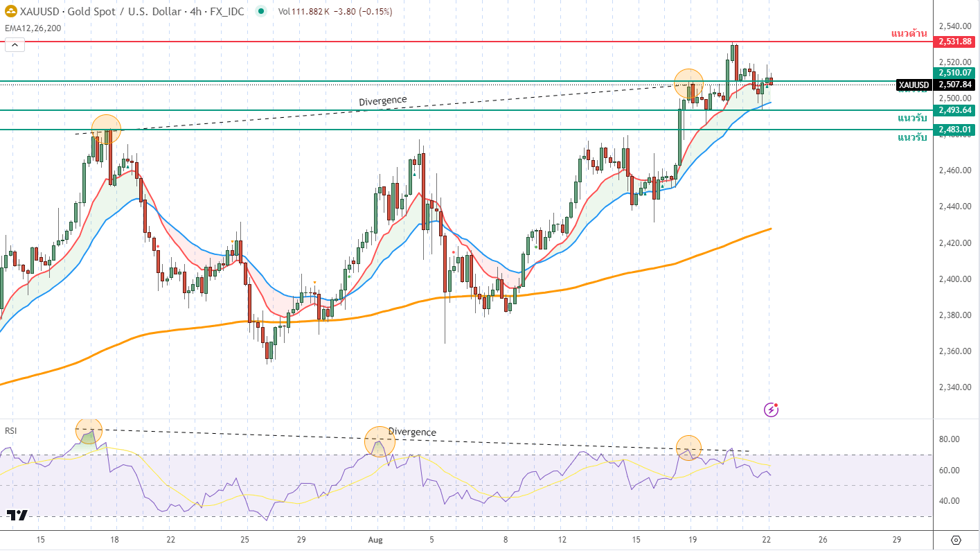Image resolution: width=980 pixels, height=553 pixels.
Task: Collapse the indicator legend with chevron button
Action: (x=15, y=45)
